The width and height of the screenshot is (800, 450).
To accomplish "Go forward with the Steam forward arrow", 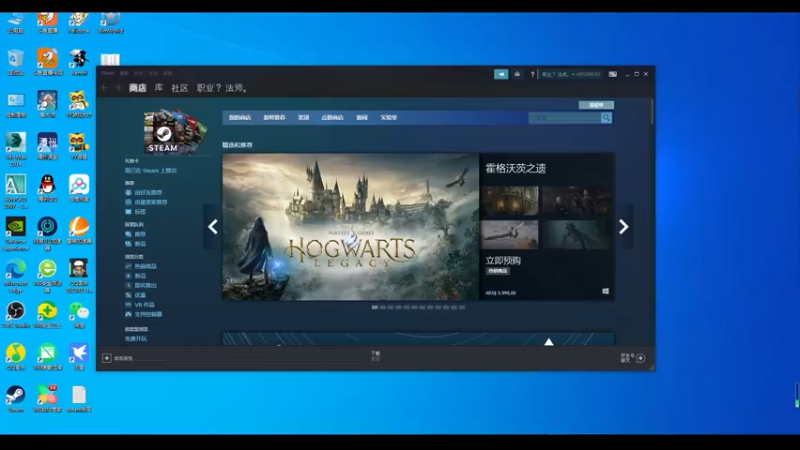I will (x=118, y=88).
